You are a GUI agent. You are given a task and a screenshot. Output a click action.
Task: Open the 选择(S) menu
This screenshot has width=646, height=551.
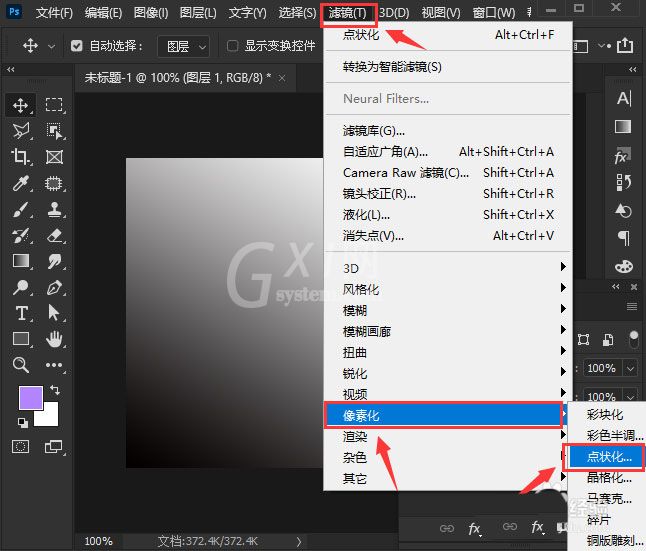coord(297,13)
